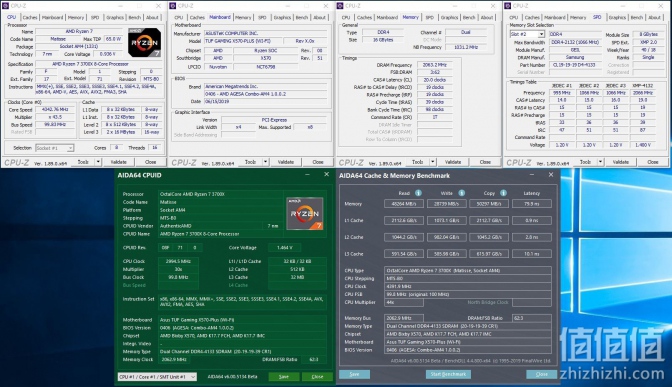Screen dimensions: 672x387
Task: Click Close button in SPD CPU-Z window
Action: (x=652, y=162)
